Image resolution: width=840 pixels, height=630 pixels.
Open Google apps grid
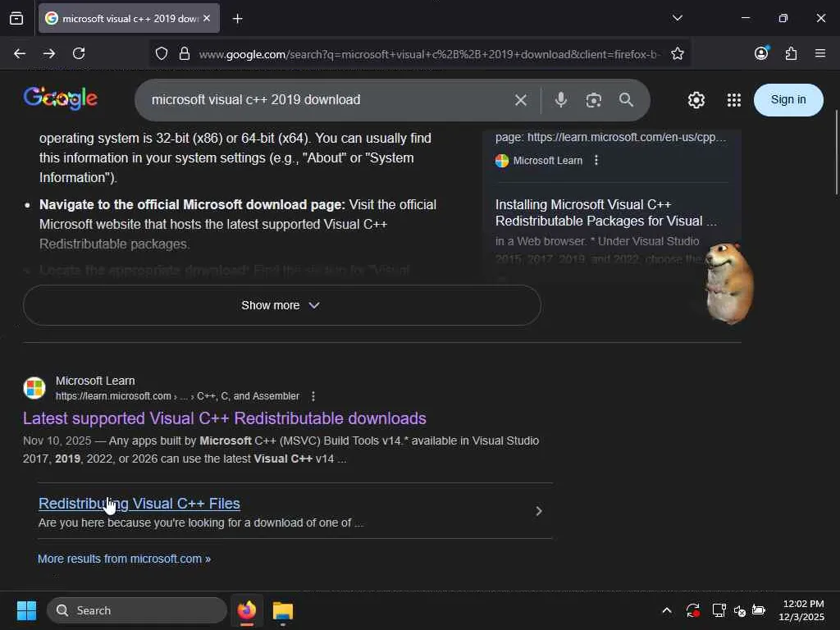(x=734, y=100)
